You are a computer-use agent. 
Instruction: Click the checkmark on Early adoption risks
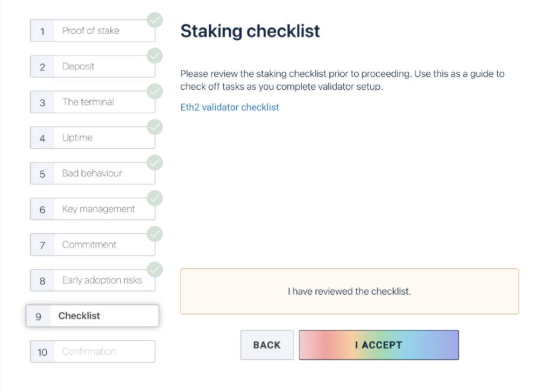point(155,269)
